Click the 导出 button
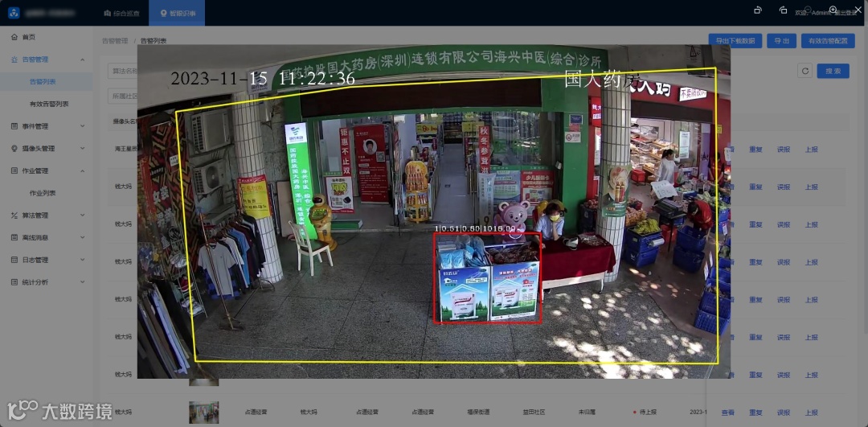868x427 pixels. pyautogui.click(x=781, y=40)
